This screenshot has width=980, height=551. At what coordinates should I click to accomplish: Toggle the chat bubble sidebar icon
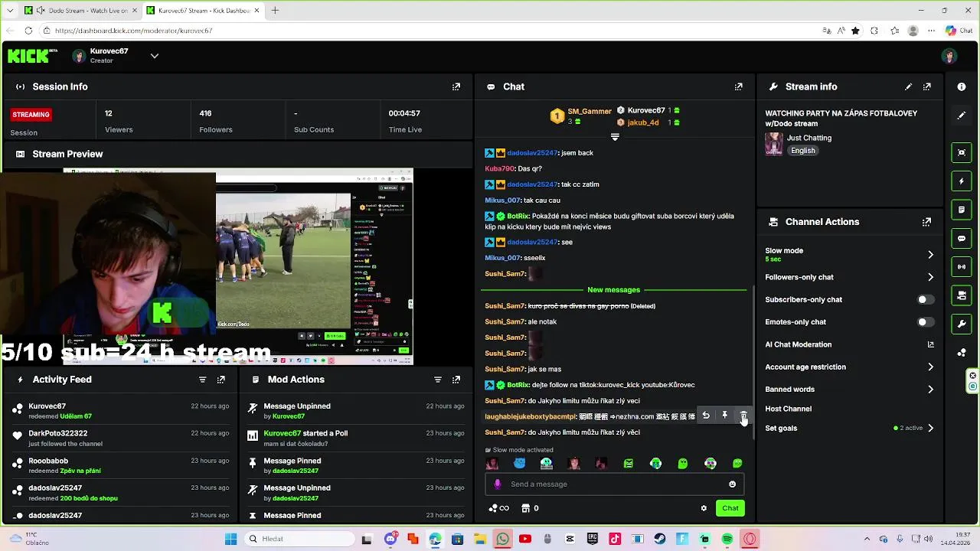[x=962, y=238]
